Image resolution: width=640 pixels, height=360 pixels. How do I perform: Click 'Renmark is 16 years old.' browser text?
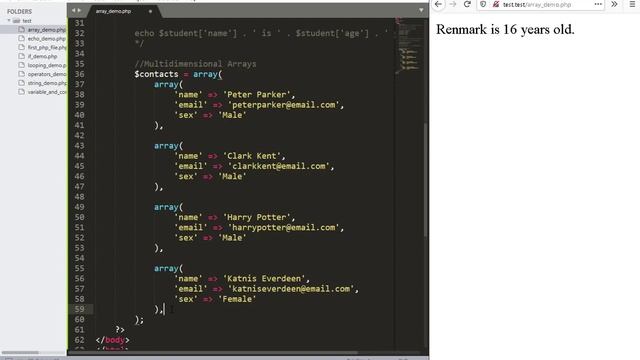coord(505,29)
